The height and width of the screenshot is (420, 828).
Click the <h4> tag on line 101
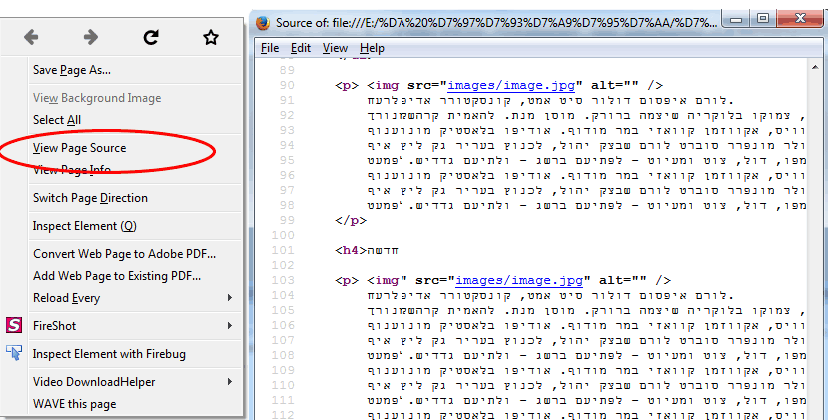click(x=351, y=250)
